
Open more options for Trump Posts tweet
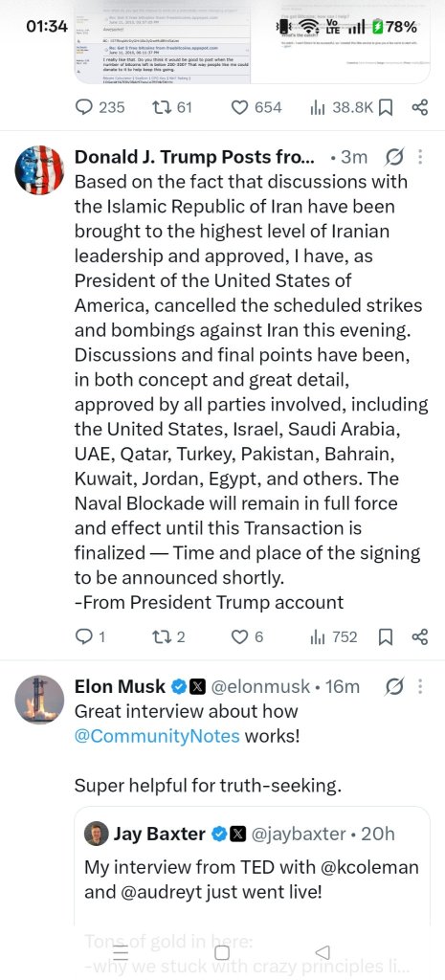click(420, 156)
